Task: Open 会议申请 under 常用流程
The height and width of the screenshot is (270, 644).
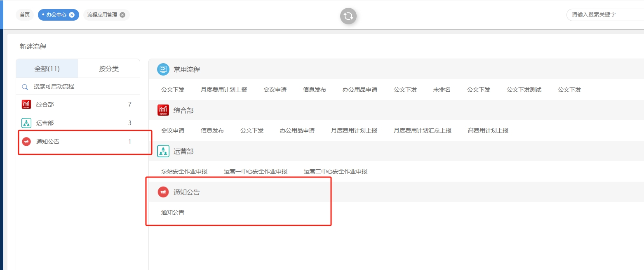Action: 275,90
